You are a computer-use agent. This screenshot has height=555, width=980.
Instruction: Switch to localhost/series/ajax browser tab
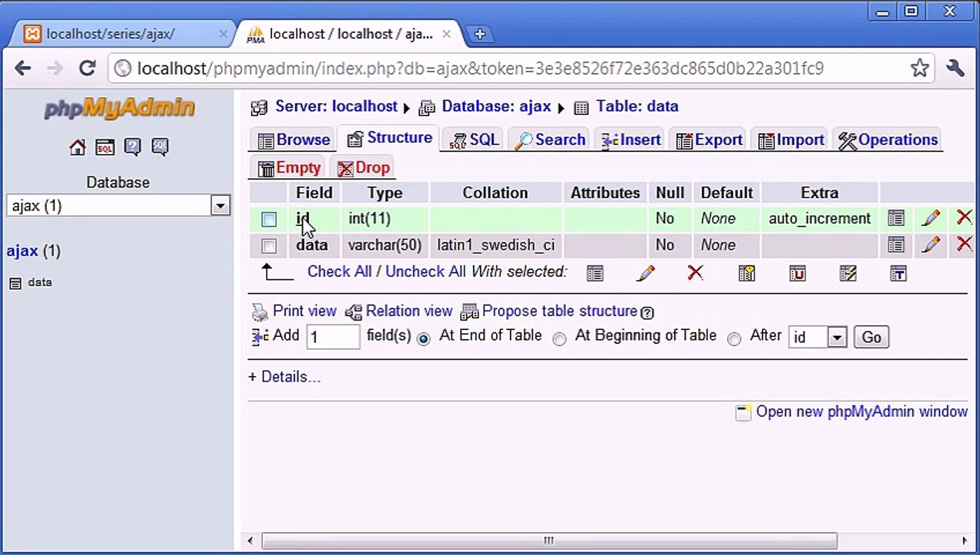[x=110, y=34]
